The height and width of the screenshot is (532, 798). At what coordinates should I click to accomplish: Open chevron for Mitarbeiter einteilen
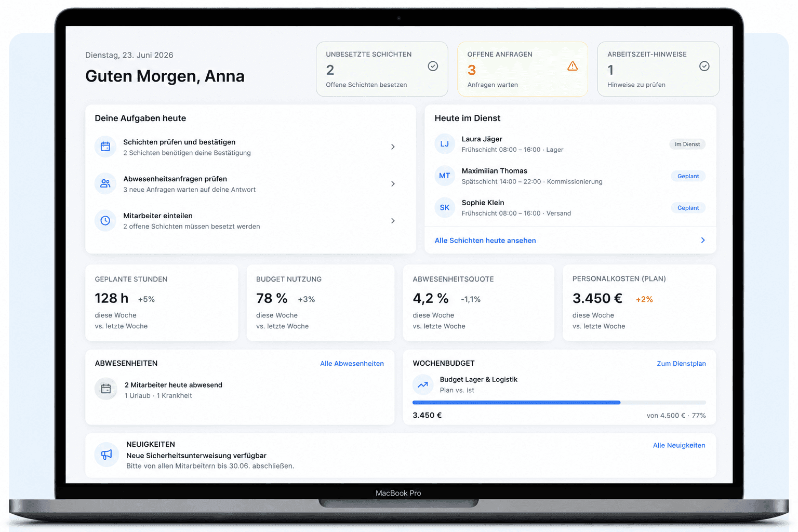point(393,221)
